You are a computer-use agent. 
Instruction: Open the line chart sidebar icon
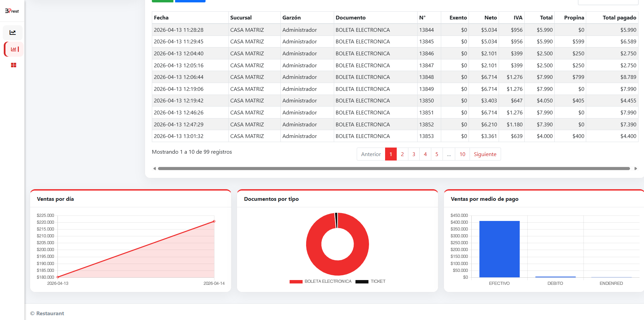[13, 32]
